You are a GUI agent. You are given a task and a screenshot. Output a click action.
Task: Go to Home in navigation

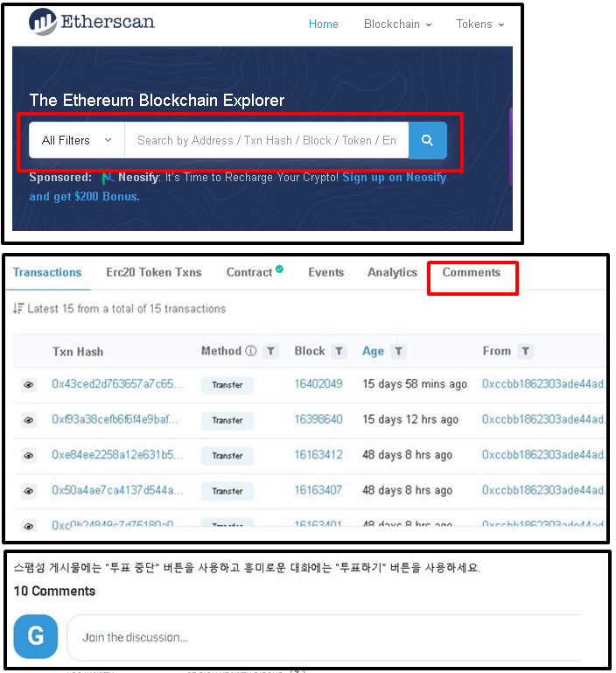tap(323, 24)
